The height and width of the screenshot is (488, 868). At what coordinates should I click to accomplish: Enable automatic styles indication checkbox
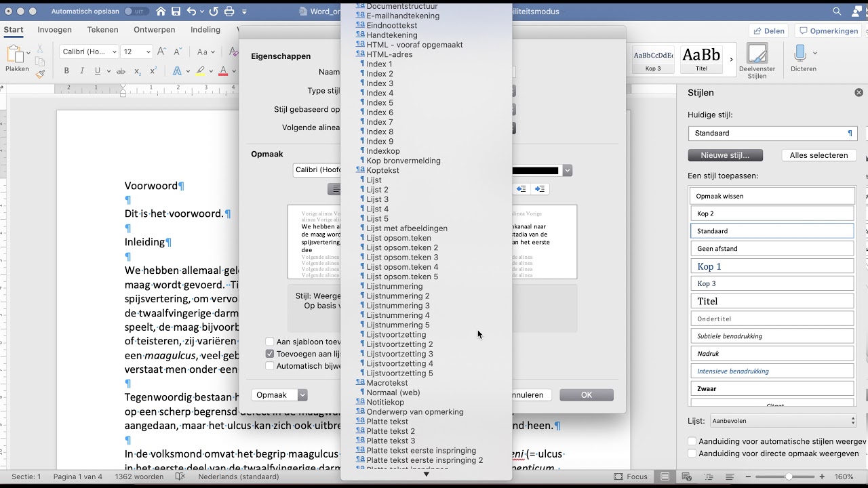pyautogui.click(x=692, y=441)
